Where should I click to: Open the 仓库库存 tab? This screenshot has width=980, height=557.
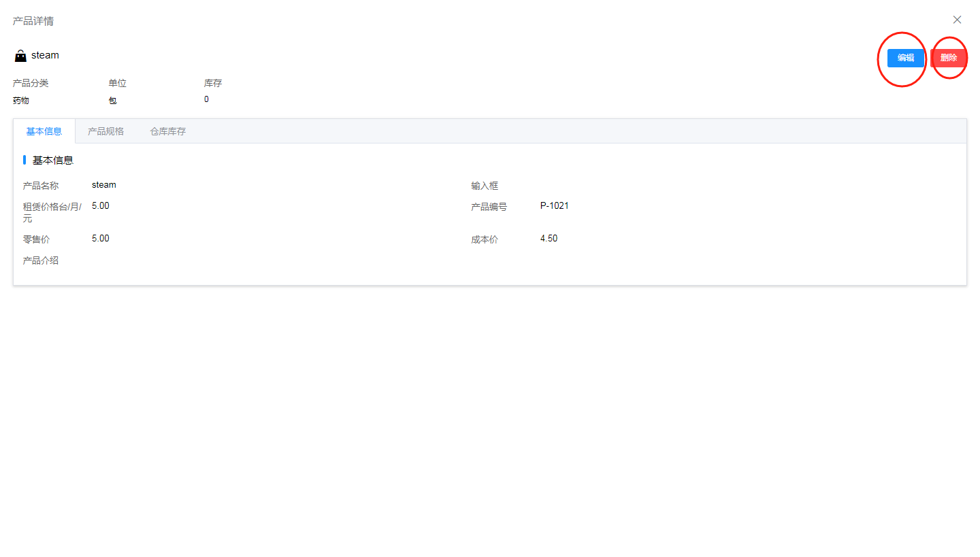click(x=167, y=131)
